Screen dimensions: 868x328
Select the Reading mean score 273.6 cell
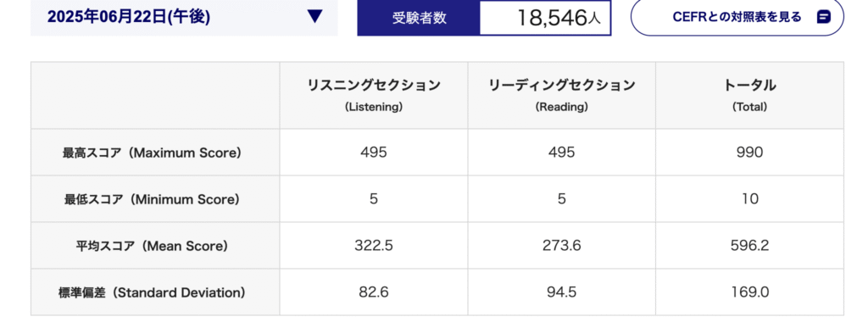(x=562, y=245)
